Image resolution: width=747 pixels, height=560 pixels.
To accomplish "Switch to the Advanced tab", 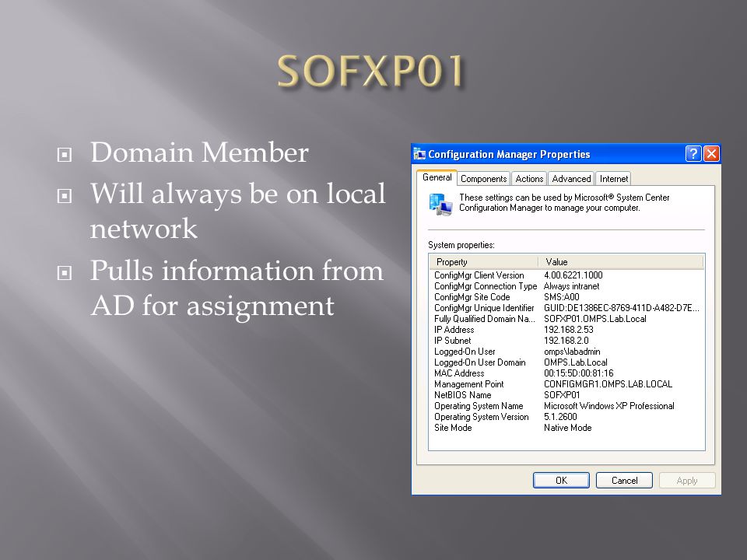I will click(x=571, y=179).
